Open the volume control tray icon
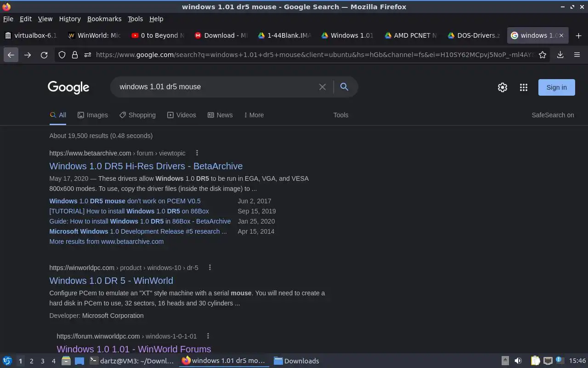Screen dimensions: 588x368 pos(518,361)
